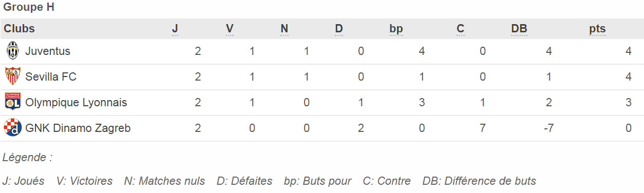
Task: Open the Juventus club link
Action: 48,51
